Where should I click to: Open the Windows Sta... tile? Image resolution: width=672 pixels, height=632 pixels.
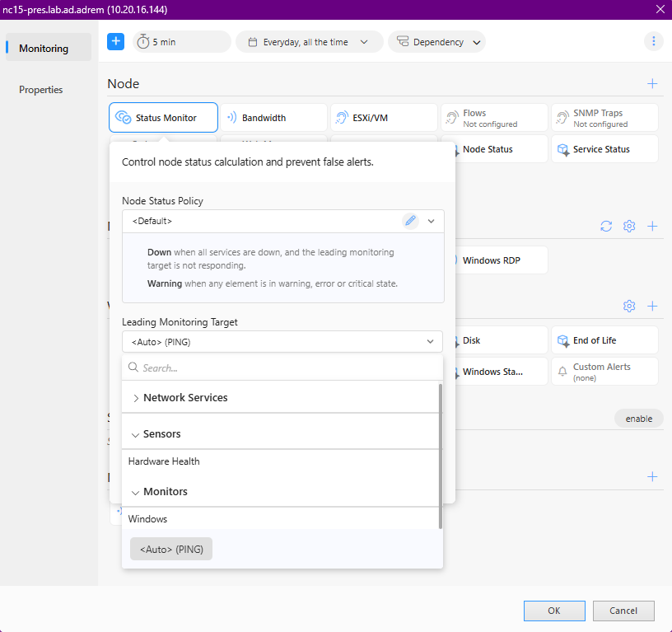coord(501,372)
